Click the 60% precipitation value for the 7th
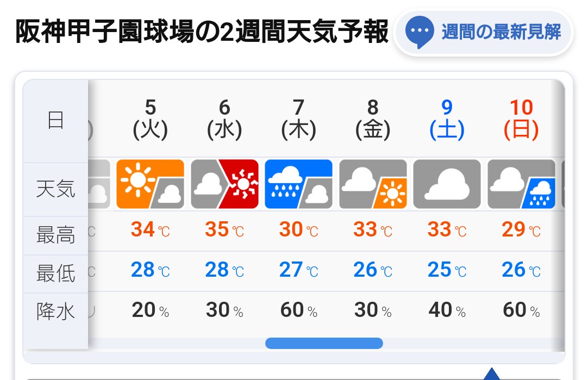This screenshot has width=588, height=380. click(298, 310)
